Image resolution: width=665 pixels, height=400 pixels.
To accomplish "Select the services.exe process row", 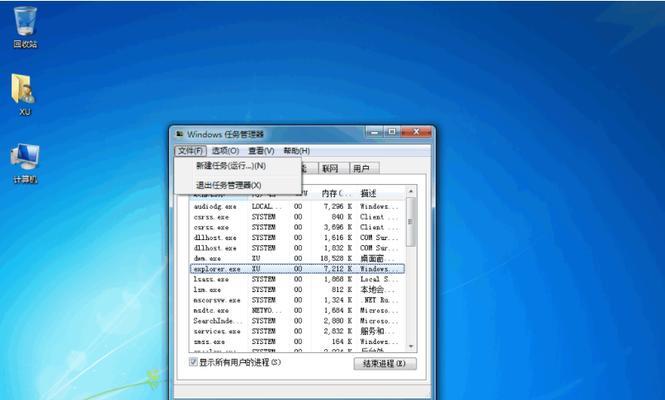I will coord(297,331).
